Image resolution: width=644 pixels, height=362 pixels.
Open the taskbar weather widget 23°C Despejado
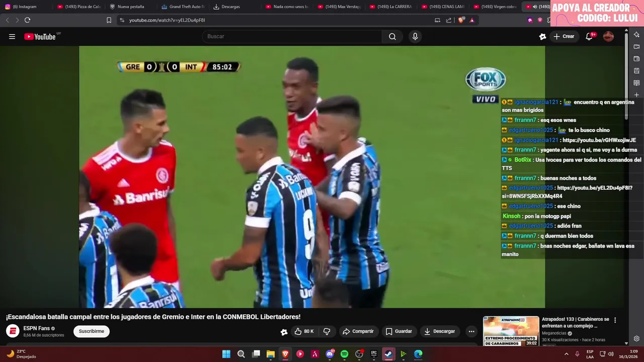(x=21, y=354)
